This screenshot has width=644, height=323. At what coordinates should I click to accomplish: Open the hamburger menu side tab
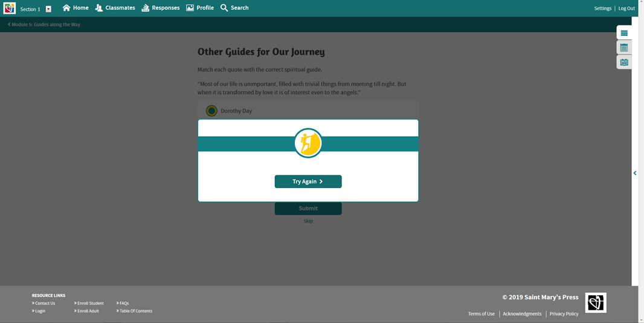[x=624, y=33]
